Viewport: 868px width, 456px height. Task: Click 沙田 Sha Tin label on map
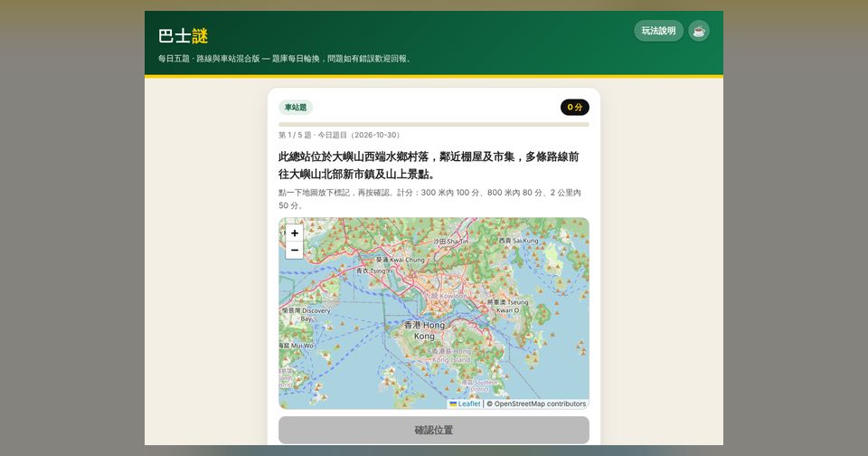(450, 242)
